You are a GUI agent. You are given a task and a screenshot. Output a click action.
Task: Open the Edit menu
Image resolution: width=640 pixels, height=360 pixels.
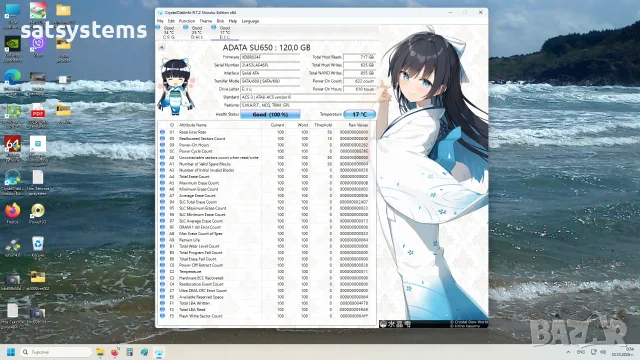click(171, 21)
